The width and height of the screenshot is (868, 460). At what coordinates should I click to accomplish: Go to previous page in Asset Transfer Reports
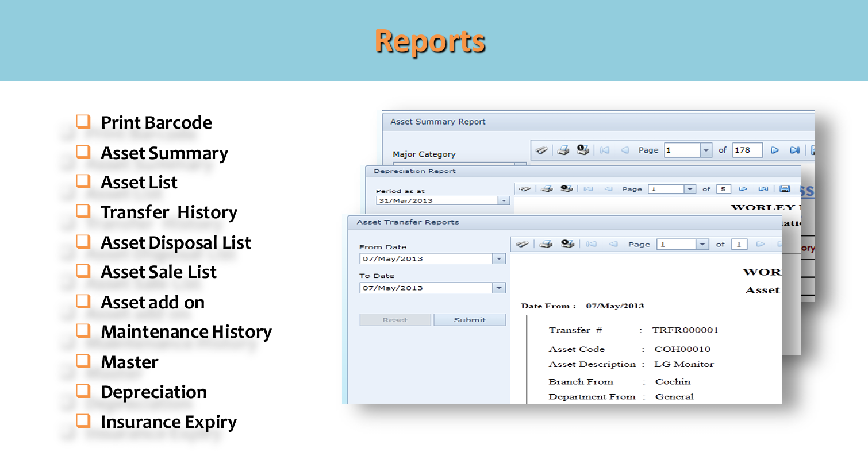tap(613, 244)
